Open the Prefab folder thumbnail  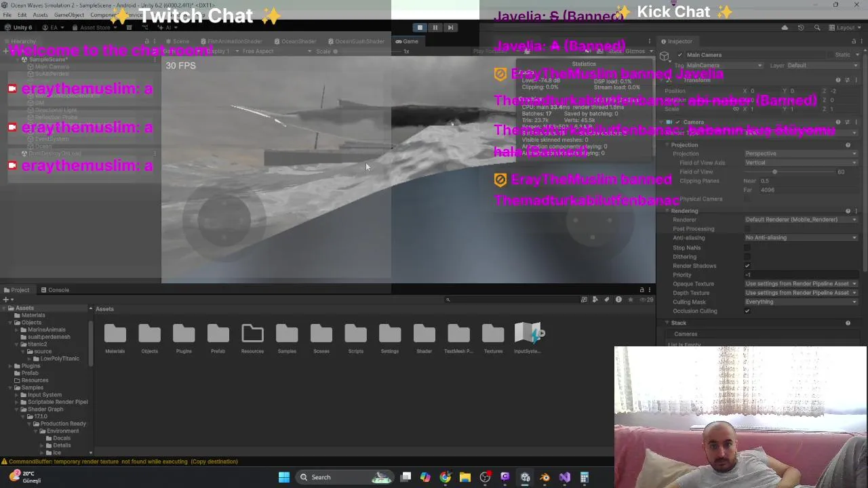tap(218, 333)
